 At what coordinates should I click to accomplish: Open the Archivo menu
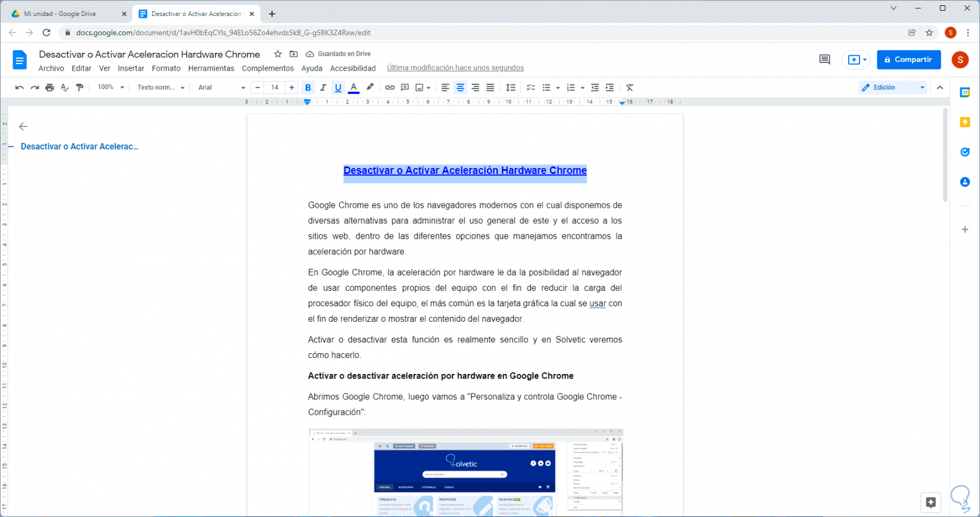[51, 68]
